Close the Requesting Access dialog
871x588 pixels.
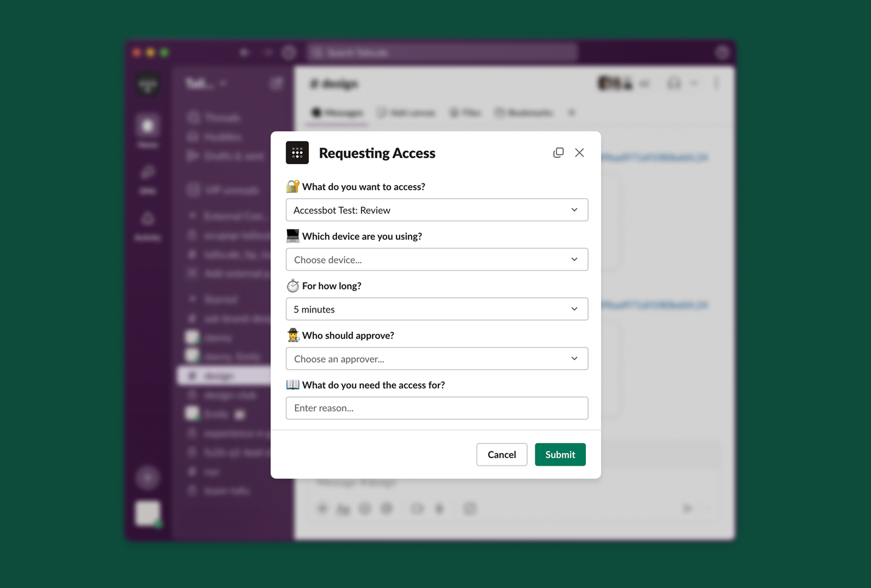tap(579, 152)
